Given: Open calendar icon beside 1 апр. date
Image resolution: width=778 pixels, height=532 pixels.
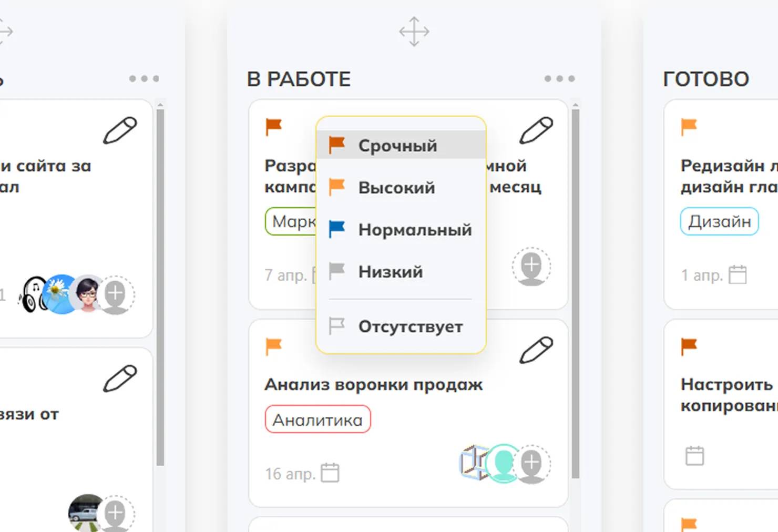Looking at the screenshot, I should click(738, 274).
